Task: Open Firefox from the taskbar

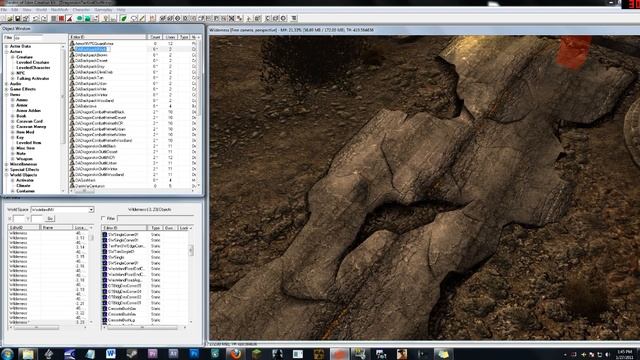Action: click(x=236, y=354)
